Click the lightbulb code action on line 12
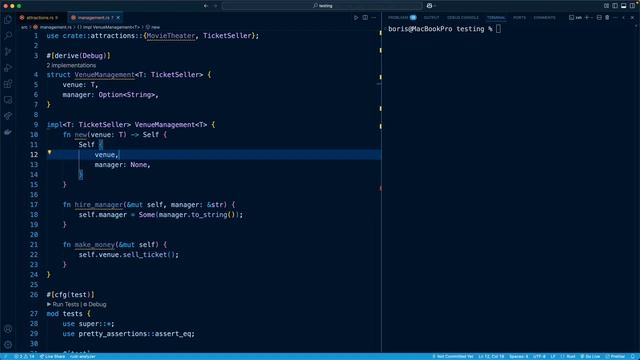 49,152
